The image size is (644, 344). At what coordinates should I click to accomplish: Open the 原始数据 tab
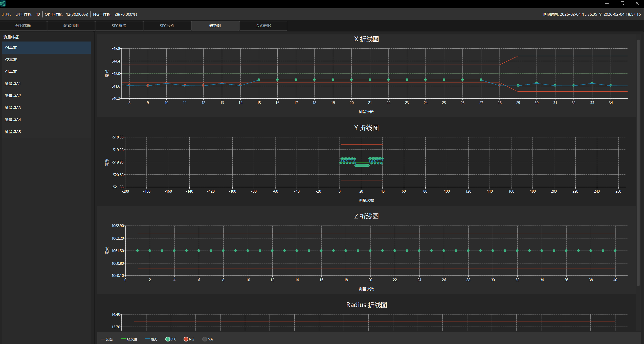[x=263, y=26]
